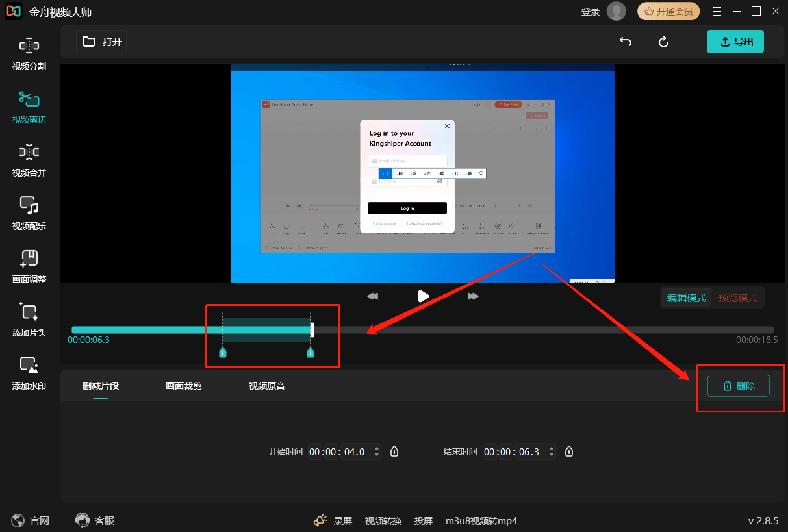Select the 删减片段 tab

coord(101,386)
